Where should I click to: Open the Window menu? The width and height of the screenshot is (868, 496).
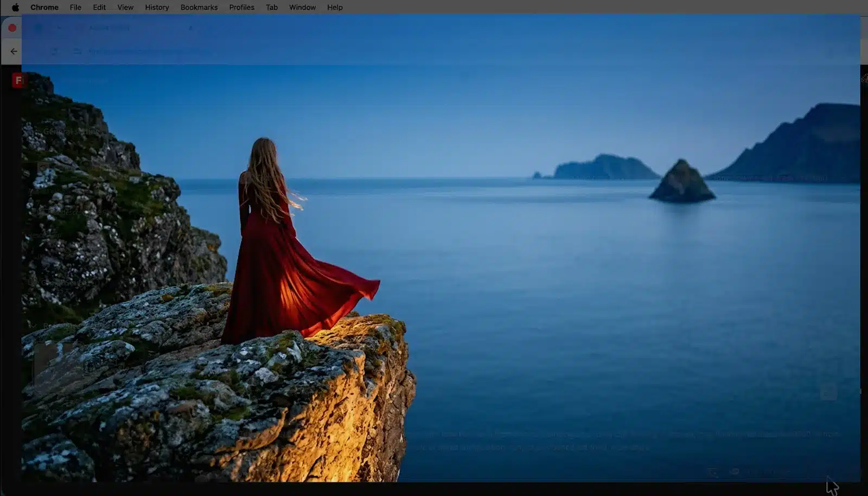click(302, 7)
